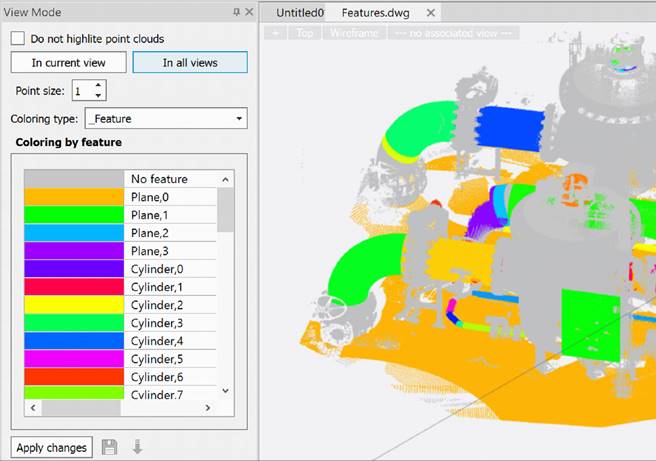Click the purple Plane,3 color swatch
Screen dimensions: 656x461
tap(74, 251)
